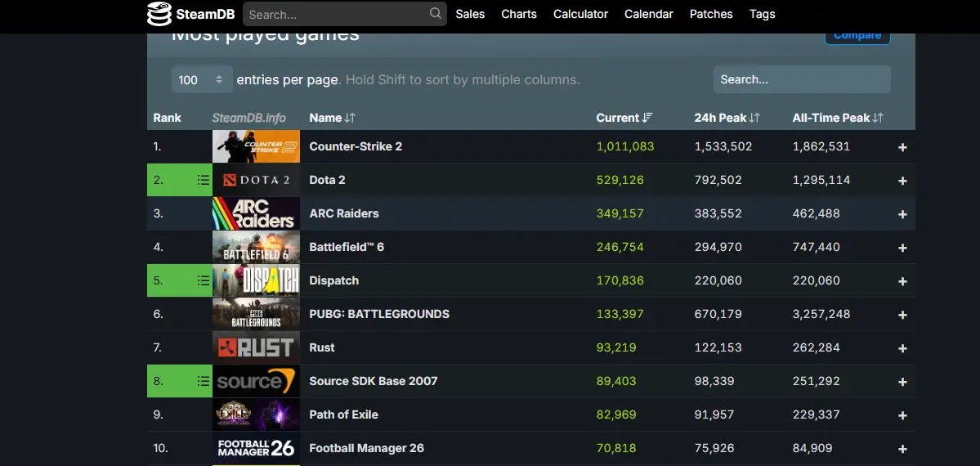Click the SteamDB logo icon
The width and height of the screenshot is (980, 466).
click(x=159, y=14)
